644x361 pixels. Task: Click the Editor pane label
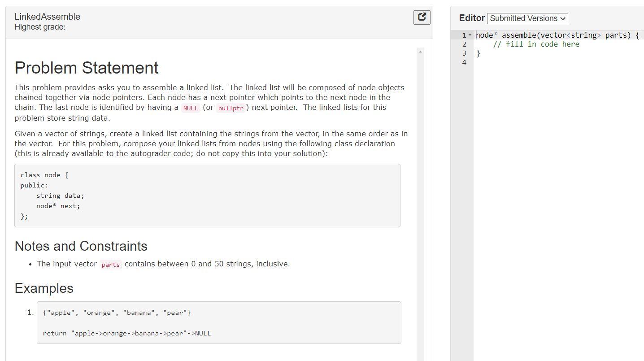point(471,18)
